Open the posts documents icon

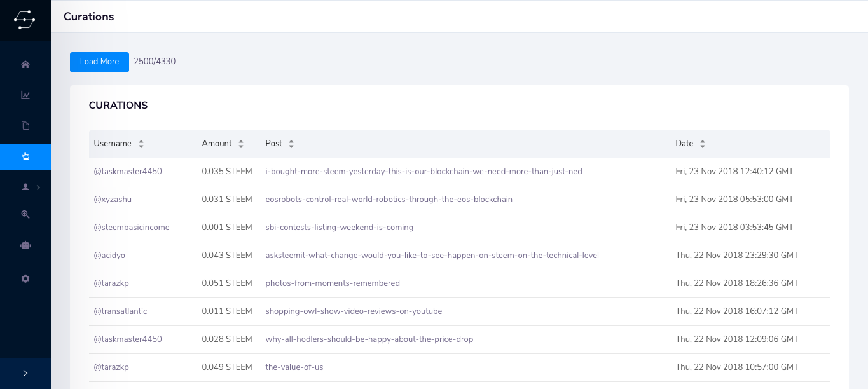[25, 125]
